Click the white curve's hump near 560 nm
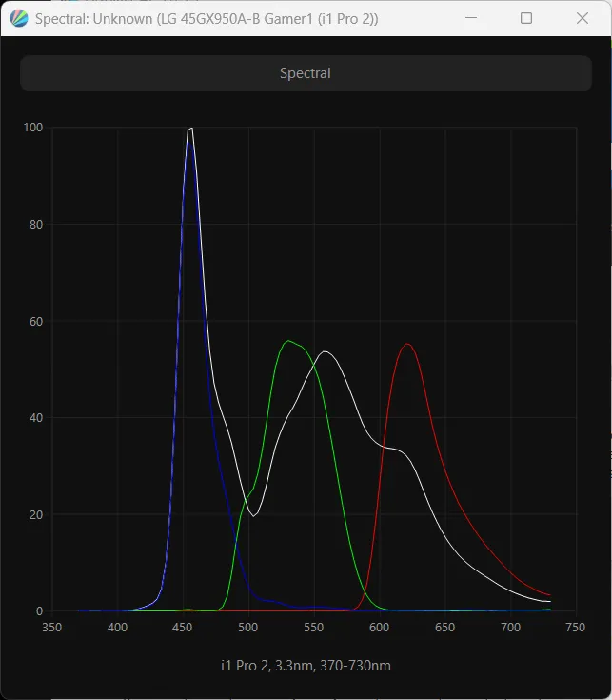The width and height of the screenshot is (612, 700). pos(325,352)
